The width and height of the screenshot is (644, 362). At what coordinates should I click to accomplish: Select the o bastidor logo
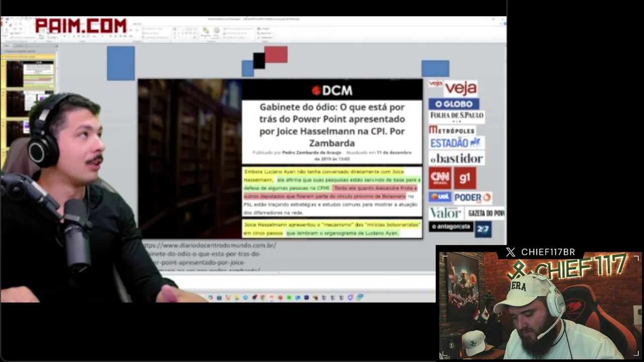pos(456,158)
